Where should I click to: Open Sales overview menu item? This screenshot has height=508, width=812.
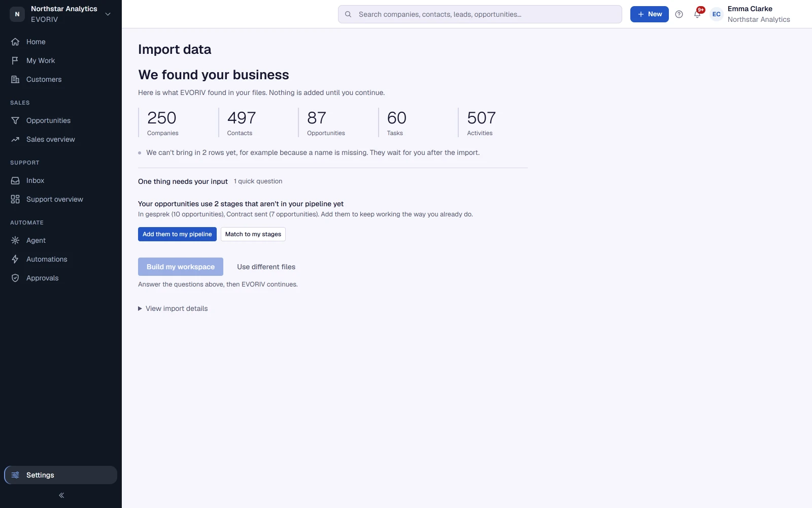pyautogui.click(x=61, y=139)
